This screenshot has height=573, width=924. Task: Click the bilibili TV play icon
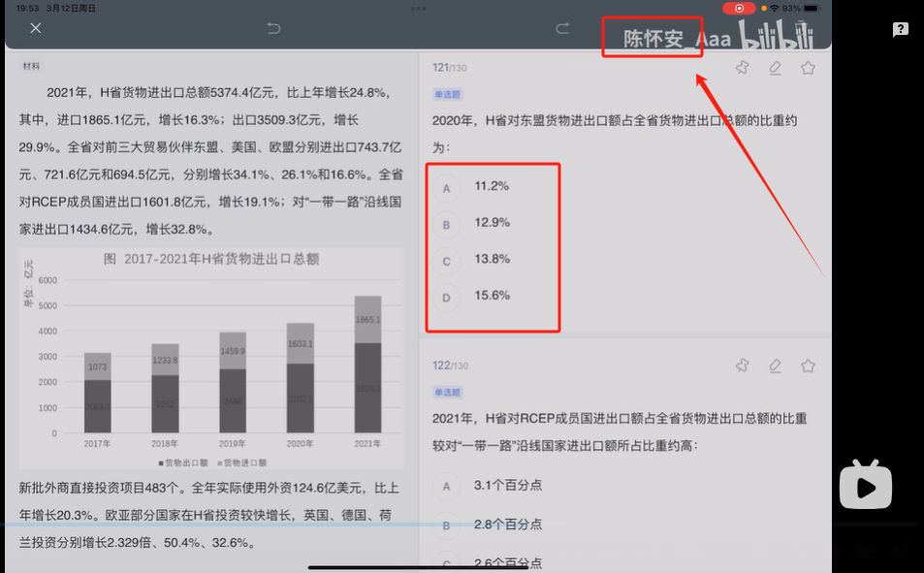pos(866,485)
